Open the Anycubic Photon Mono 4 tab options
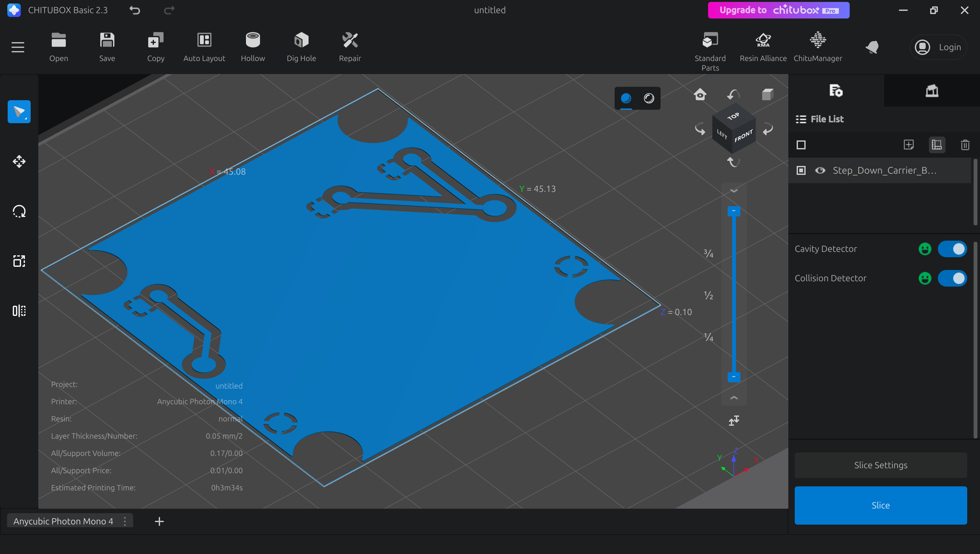Screen dimensions: 980x554 [x=125, y=521]
